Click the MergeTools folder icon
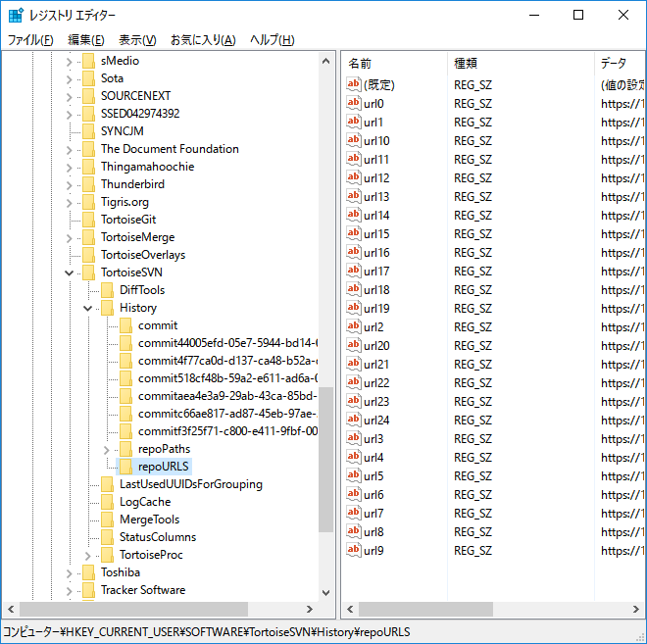 pos(107,520)
